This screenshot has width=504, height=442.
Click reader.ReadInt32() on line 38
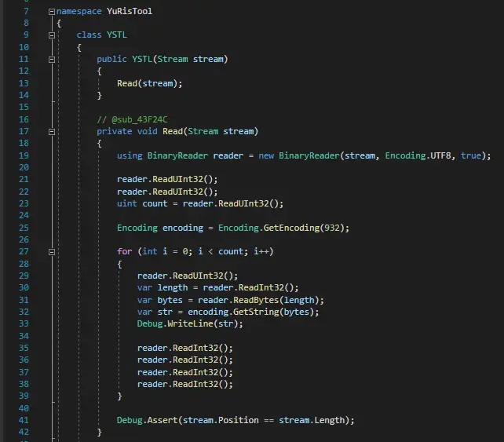pos(184,384)
